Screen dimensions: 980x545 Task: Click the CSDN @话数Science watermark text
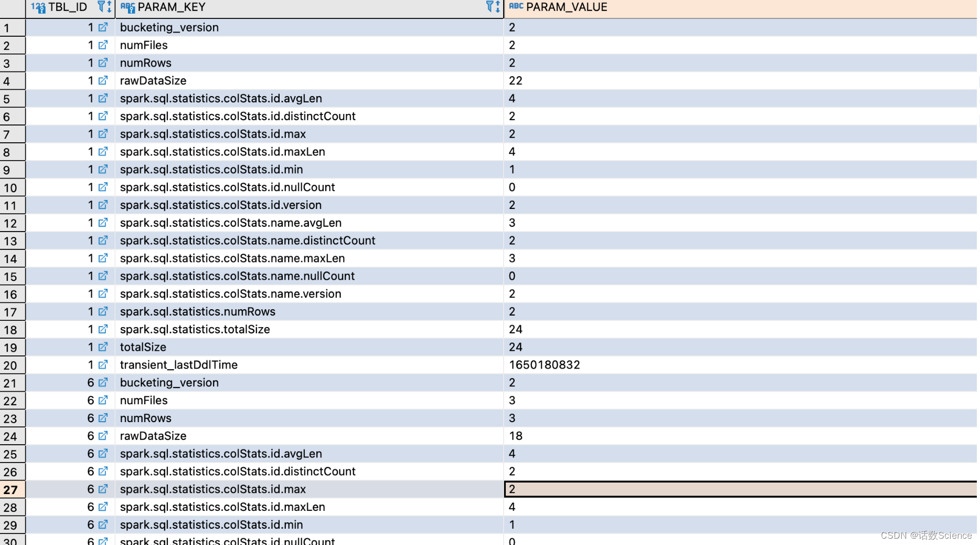coord(926,535)
